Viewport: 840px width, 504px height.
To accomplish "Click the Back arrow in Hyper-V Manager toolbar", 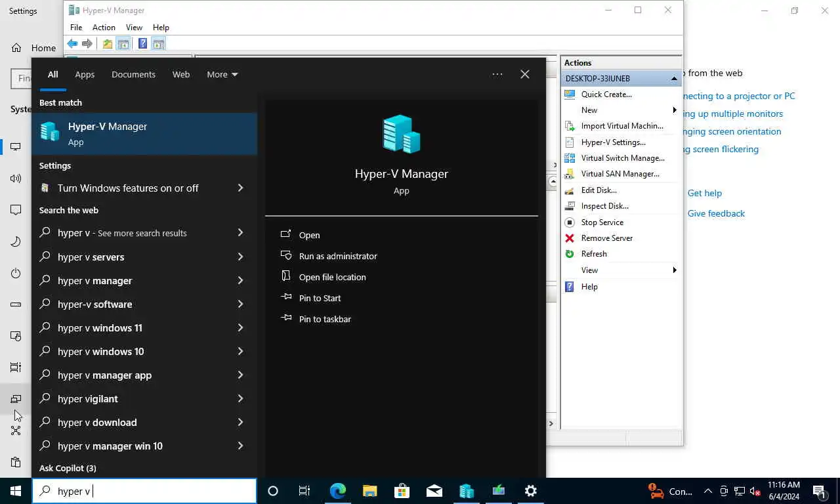I will (x=72, y=44).
